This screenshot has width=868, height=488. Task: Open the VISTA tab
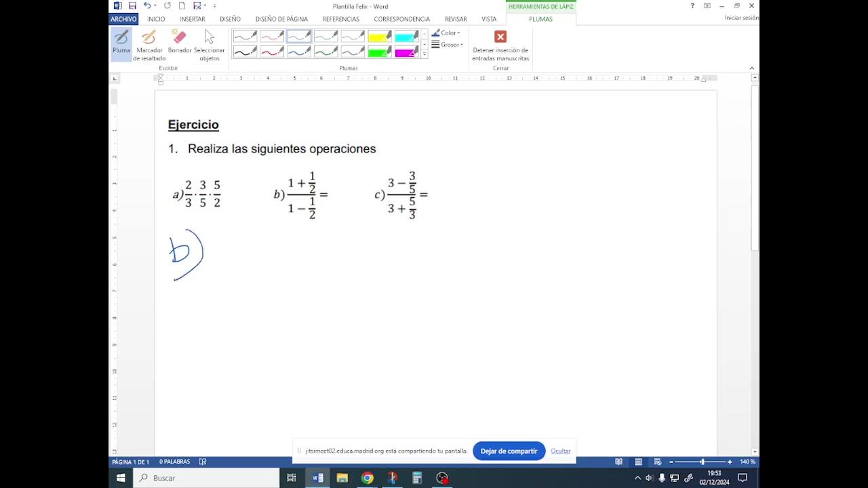[489, 19]
